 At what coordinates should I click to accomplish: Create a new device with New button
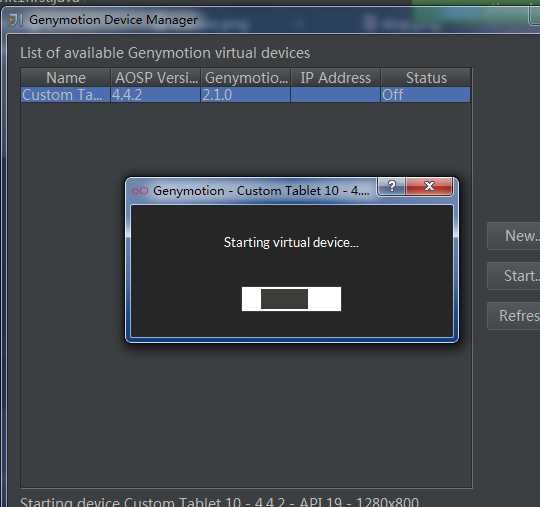(514, 236)
